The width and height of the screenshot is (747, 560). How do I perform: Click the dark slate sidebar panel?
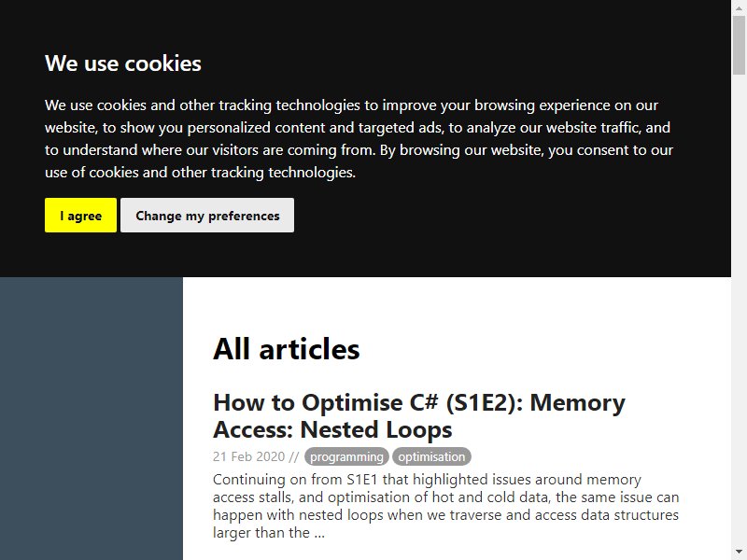pos(91,418)
